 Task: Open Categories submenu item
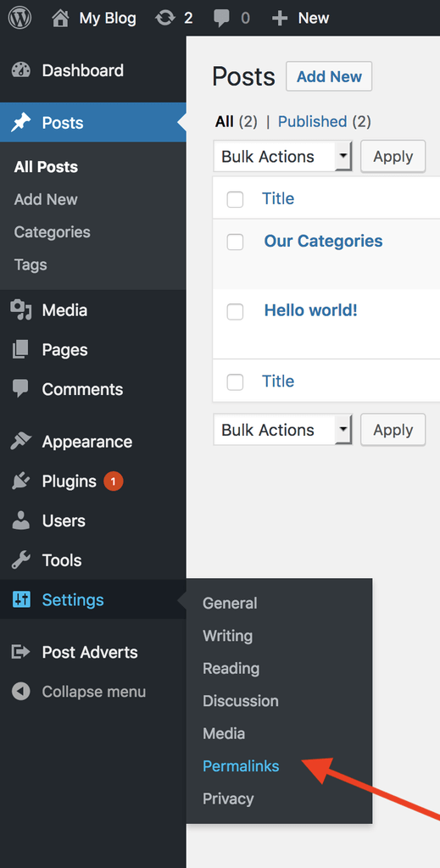pos(52,232)
